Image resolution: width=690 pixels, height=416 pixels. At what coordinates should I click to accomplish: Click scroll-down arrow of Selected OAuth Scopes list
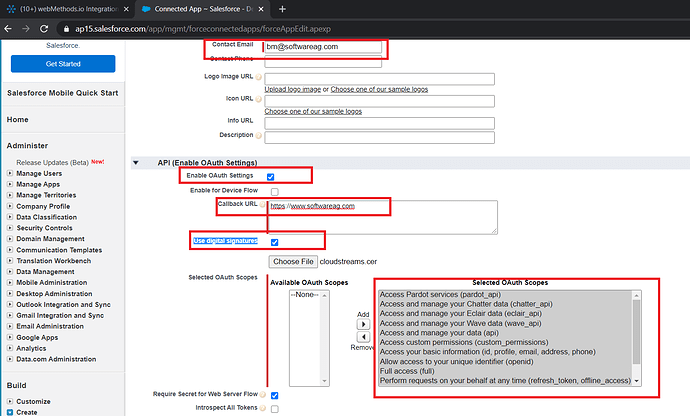click(x=636, y=381)
